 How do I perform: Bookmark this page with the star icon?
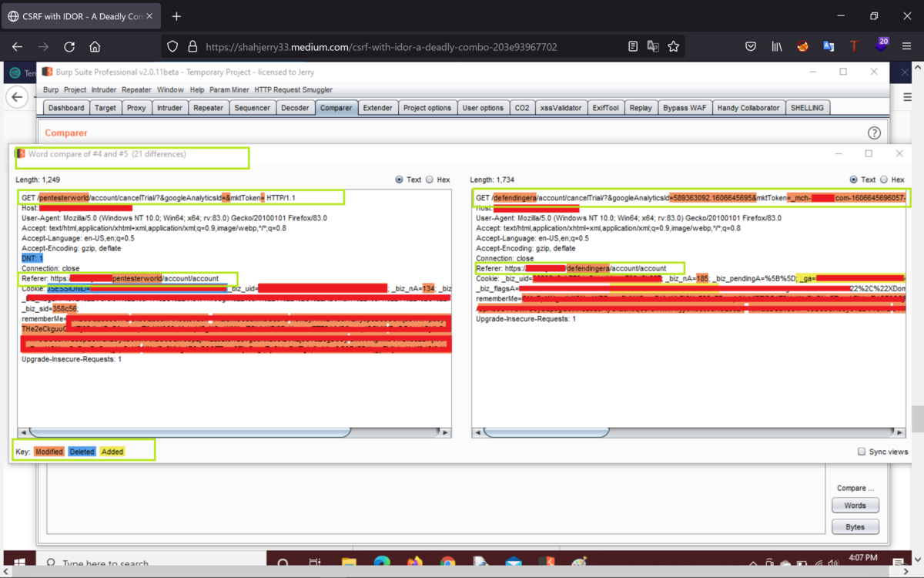click(674, 47)
